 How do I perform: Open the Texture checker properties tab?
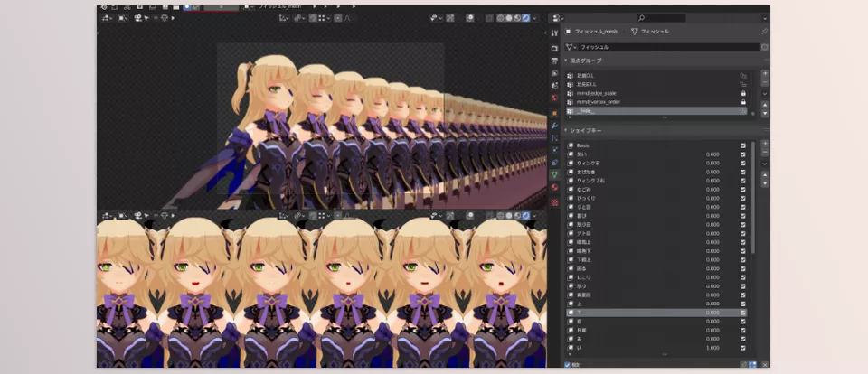click(x=554, y=202)
